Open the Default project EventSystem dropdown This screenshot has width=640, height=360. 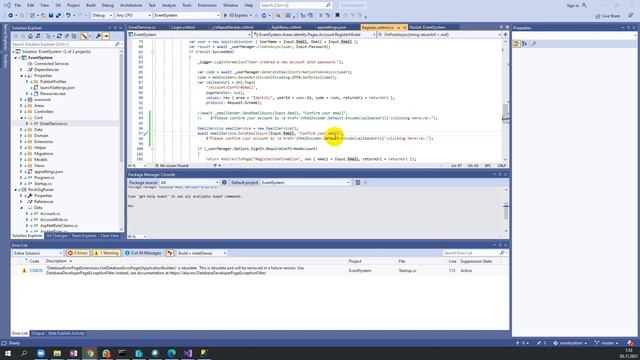point(305,182)
